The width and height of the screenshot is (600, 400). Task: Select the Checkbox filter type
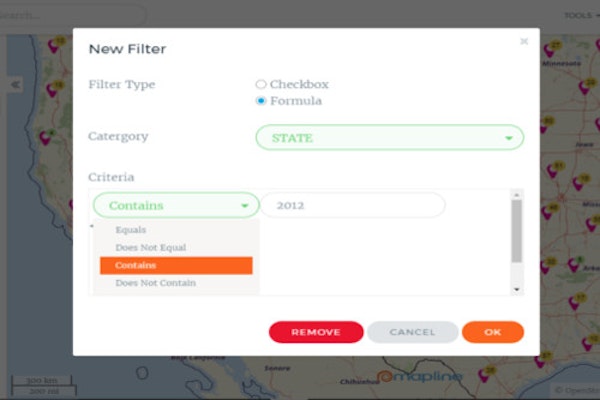coord(261,84)
